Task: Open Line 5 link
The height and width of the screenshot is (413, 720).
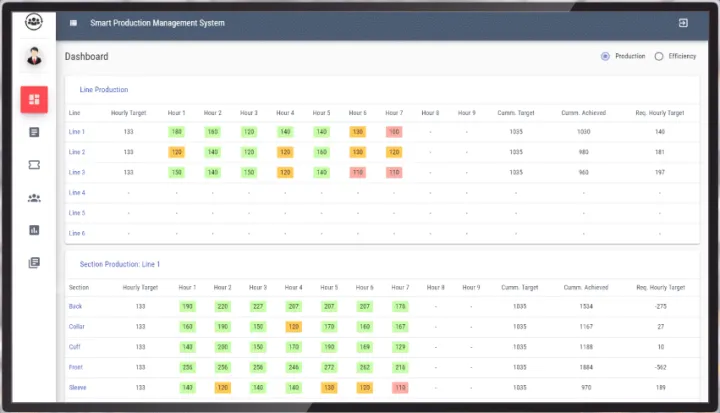Action: point(77,213)
